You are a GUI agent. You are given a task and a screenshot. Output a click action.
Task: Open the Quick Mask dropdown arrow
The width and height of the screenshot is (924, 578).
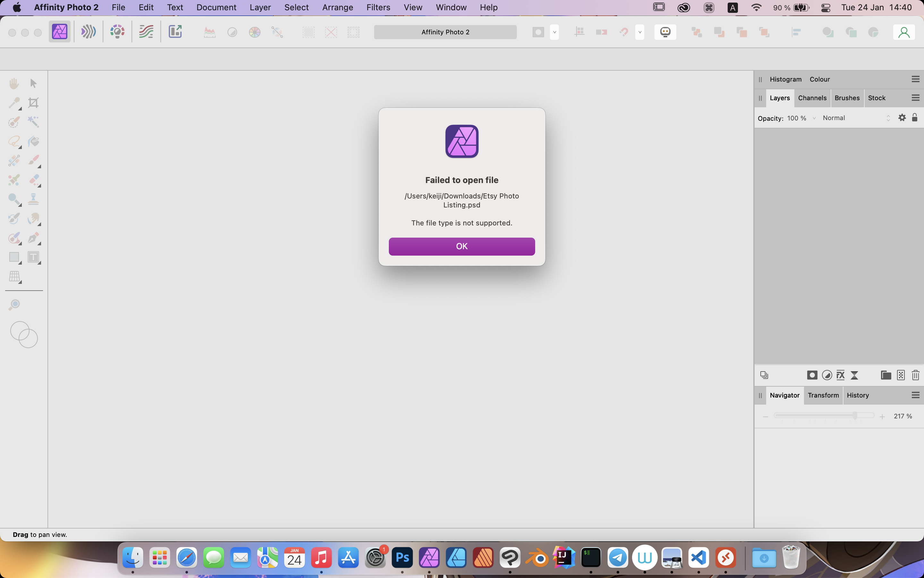pos(554,32)
